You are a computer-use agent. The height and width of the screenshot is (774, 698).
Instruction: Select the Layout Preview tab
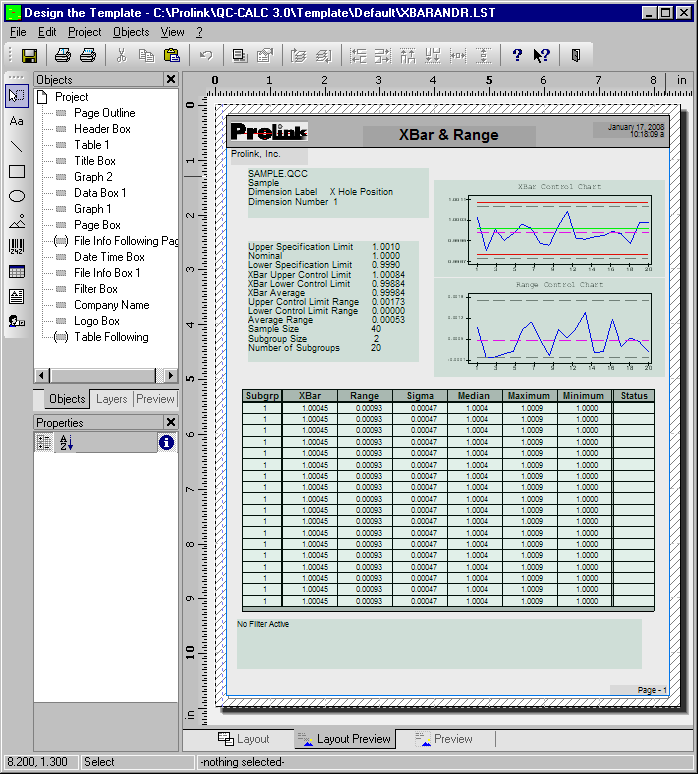click(x=345, y=739)
